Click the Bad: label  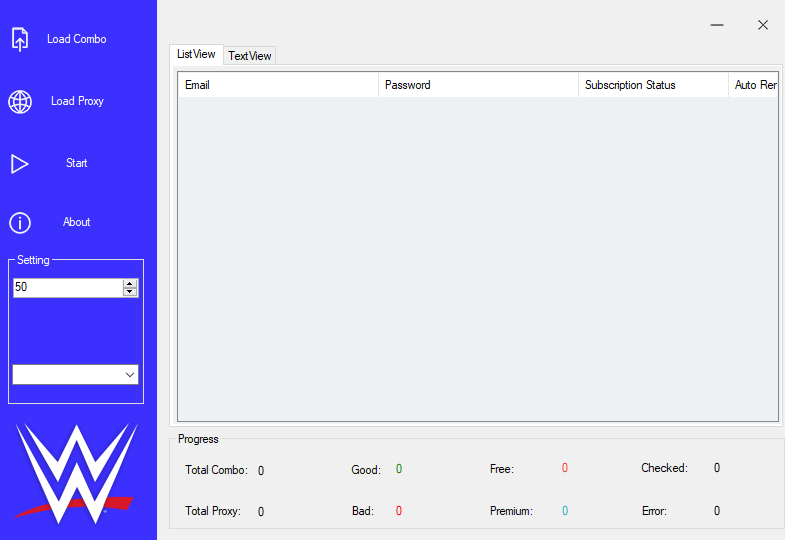[363, 511]
